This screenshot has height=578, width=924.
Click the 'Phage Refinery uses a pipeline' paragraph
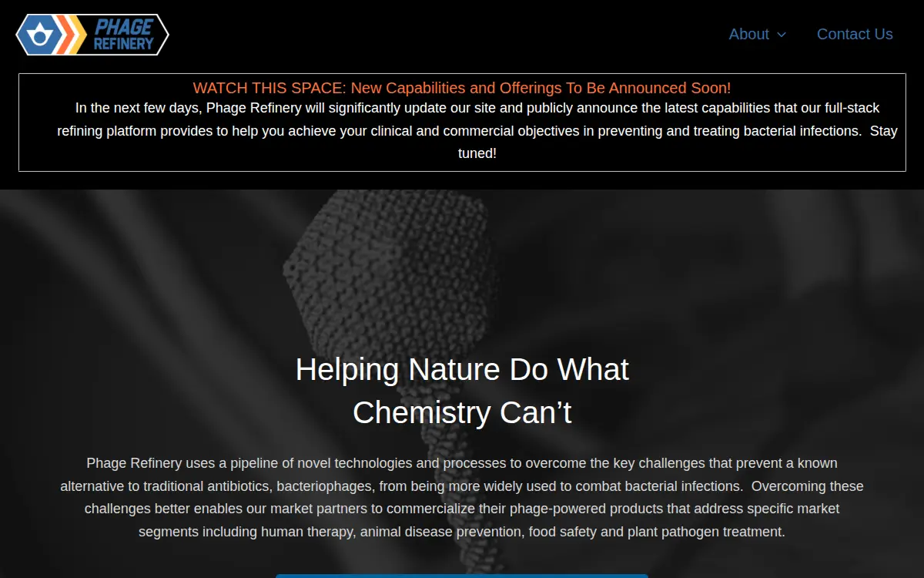click(x=462, y=498)
